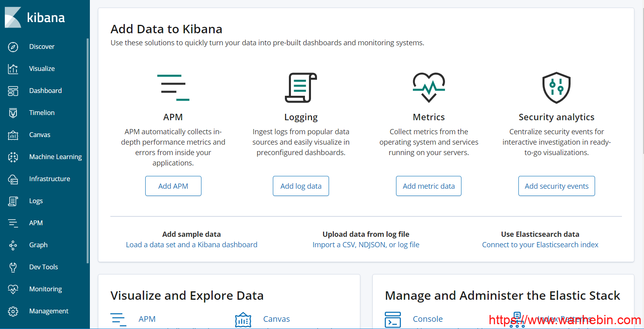The image size is (644, 329).
Task: Open Machine Learning icon in sidebar
Action: (x=13, y=157)
